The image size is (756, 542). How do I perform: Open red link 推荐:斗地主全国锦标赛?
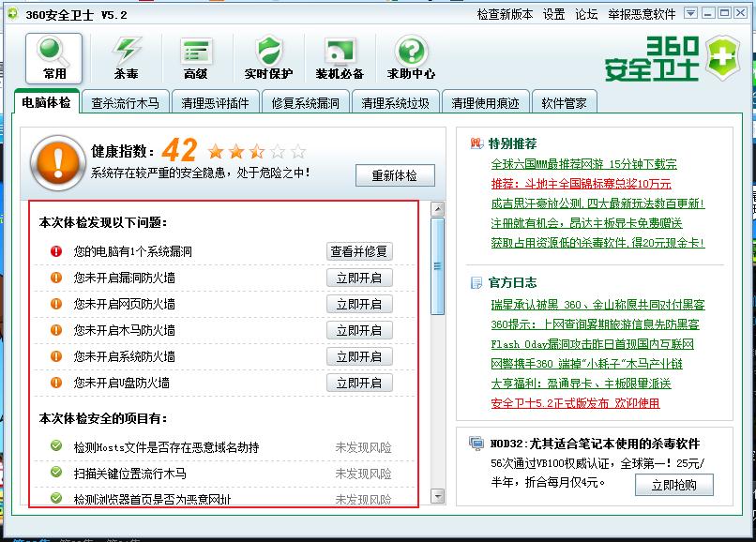pyautogui.click(x=581, y=184)
